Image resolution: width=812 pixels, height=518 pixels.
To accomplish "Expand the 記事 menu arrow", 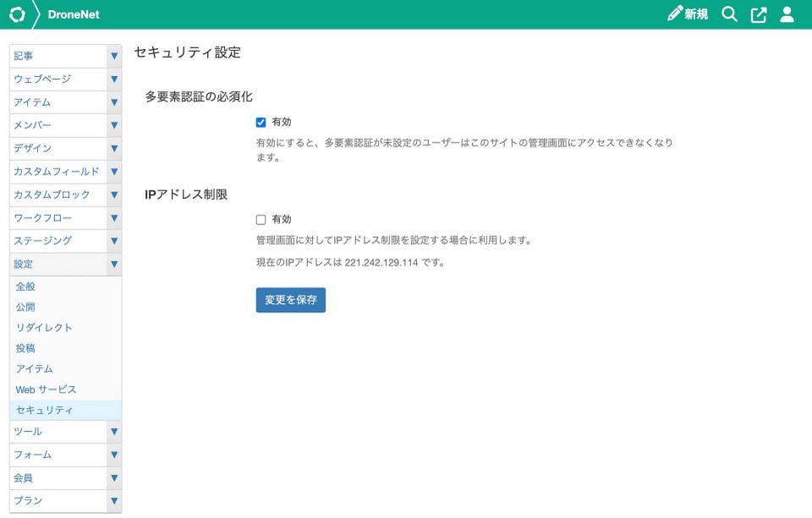I will [114, 56].
